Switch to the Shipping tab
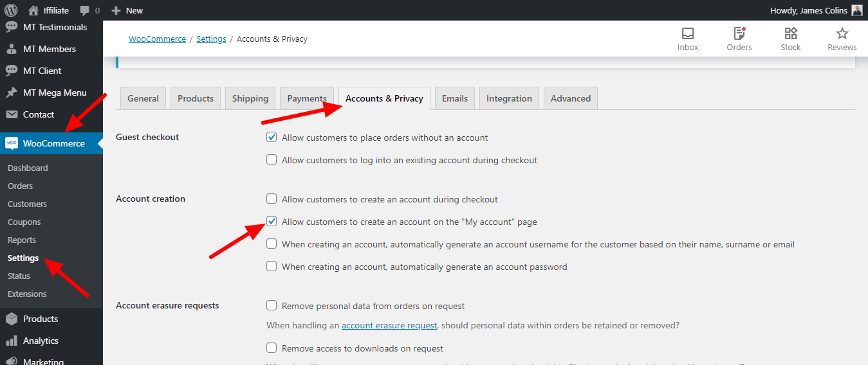 click(250, 98)
